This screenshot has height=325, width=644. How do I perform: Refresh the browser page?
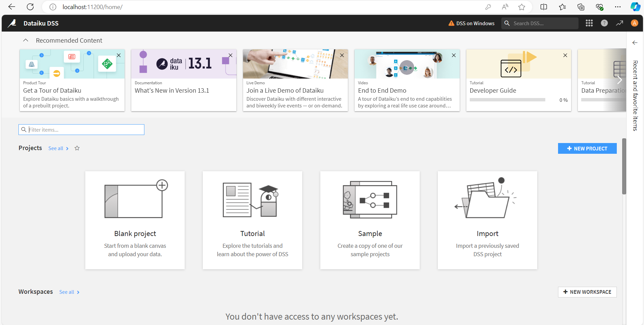(x=30, y=7)
